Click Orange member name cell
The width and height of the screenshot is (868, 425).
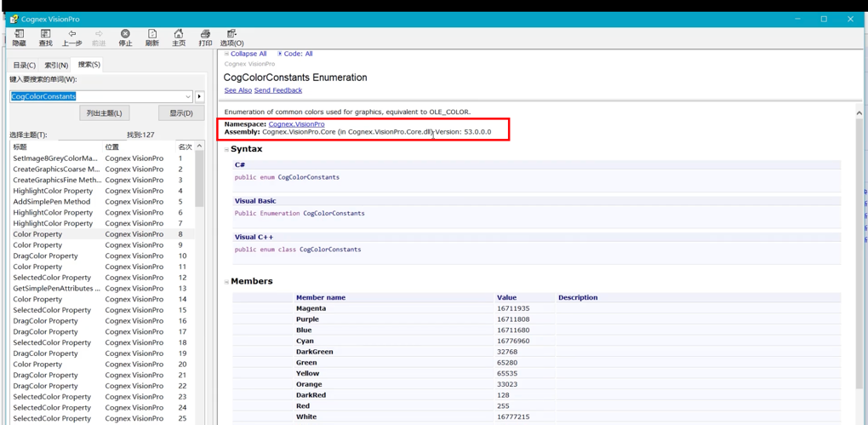394,384
